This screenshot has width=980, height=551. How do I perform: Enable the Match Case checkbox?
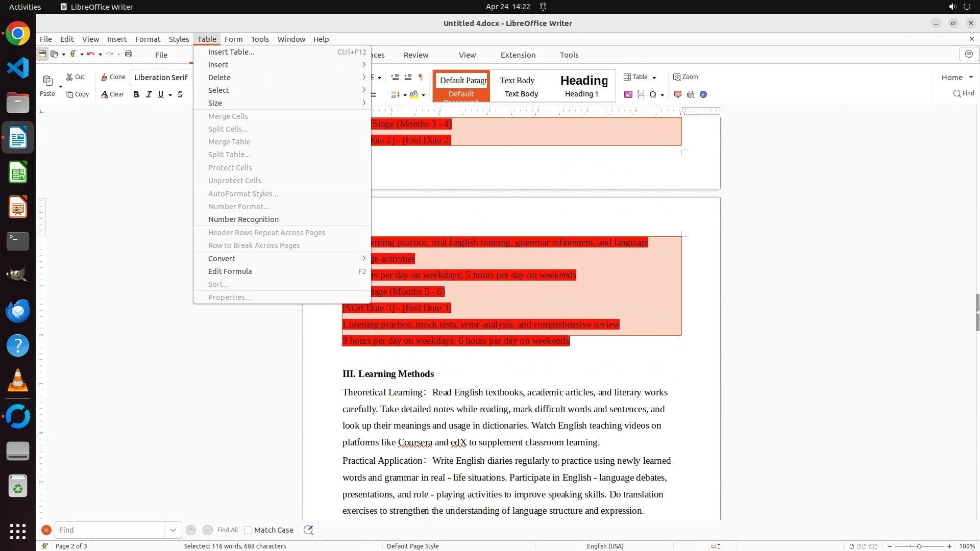(248, 530)
